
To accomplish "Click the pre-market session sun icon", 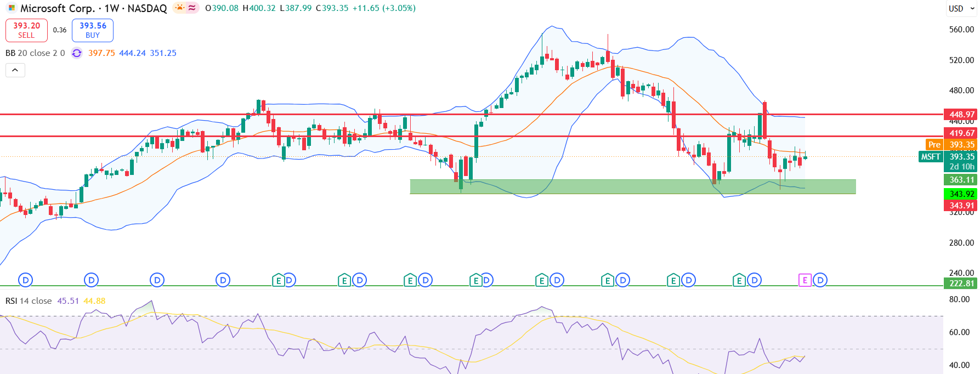I will pyautogui.click(x=179, y=8).
